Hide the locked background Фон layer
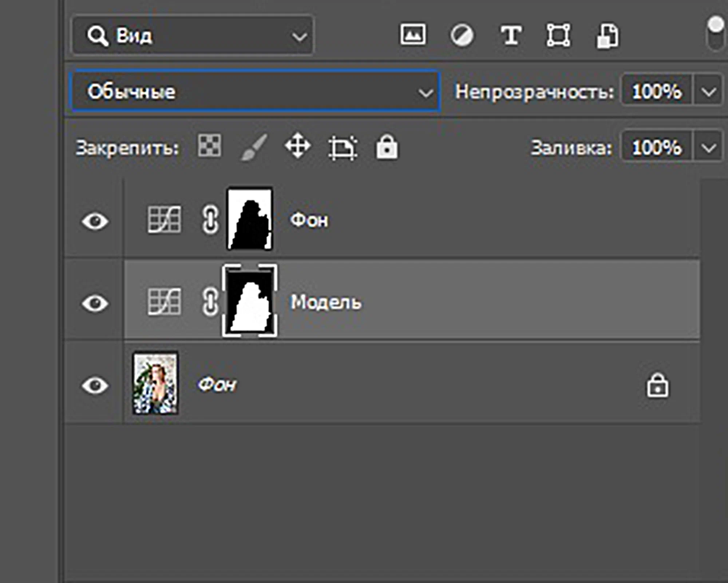 (95, 385)
